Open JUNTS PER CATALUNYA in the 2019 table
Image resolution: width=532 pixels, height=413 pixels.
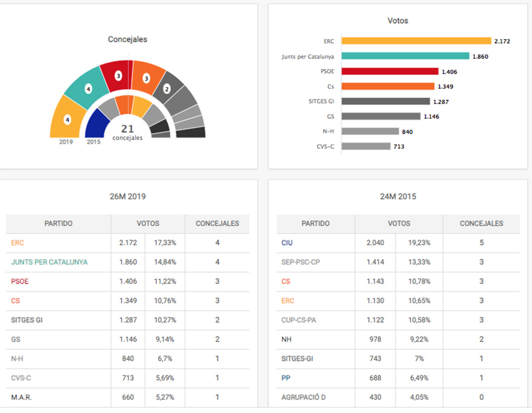49,262
